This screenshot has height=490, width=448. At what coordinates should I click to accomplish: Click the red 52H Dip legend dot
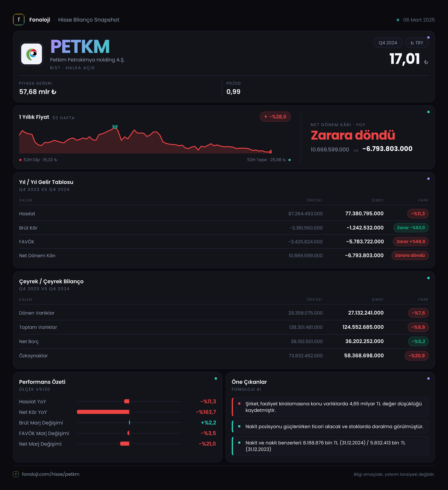point(20,160)
